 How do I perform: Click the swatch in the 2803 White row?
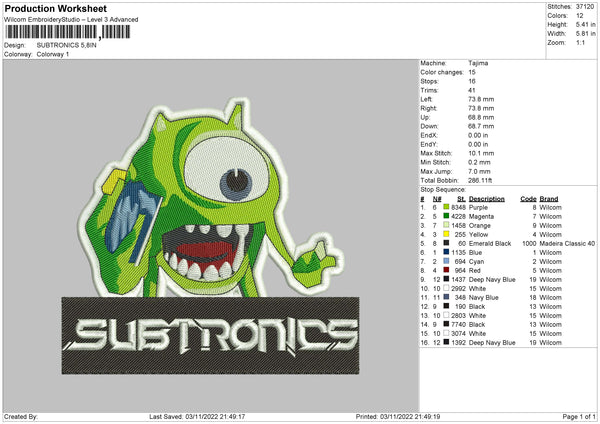(x=446, y=315)
